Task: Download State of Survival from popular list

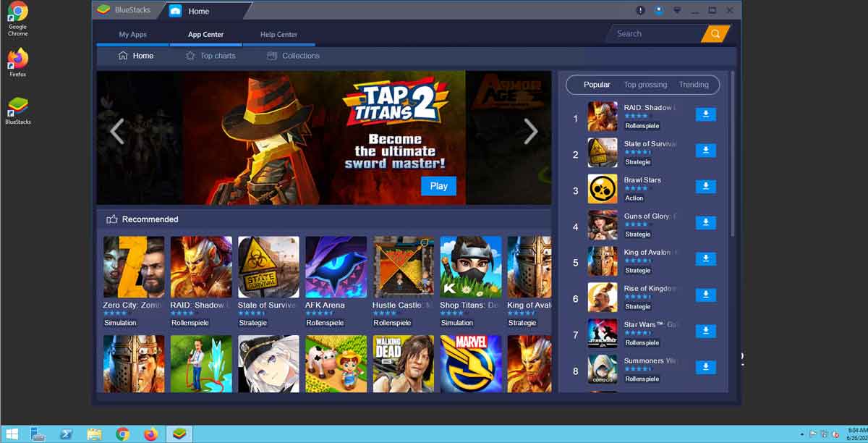Action: [x=705, y=151]
